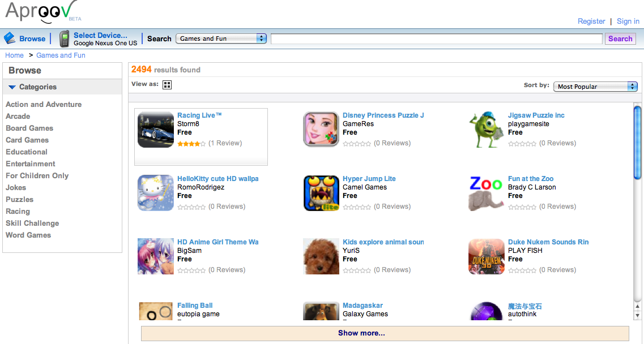The height and width of the screenshot is (344, 644).
Task: Click the Browse book icon
Action: pos(10,38)
